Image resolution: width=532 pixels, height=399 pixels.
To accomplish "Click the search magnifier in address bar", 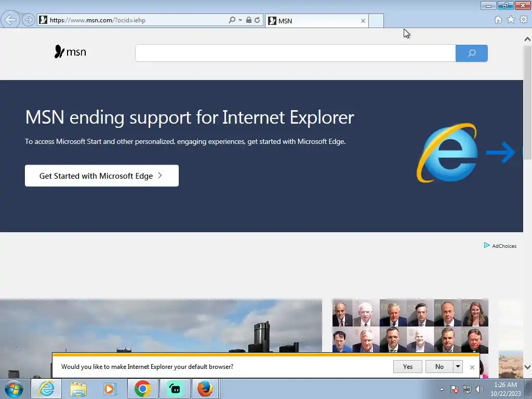I will [x=232, y=20].
